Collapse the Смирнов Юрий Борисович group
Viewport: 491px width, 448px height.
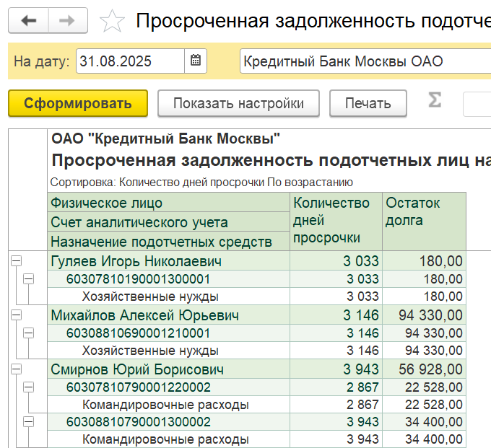pos(16,369)
